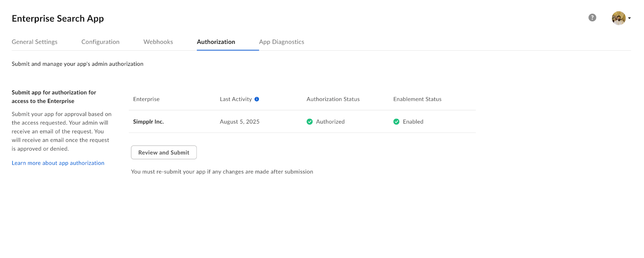
Task: Switch to the General Settings tab
Action: [35, 42]
